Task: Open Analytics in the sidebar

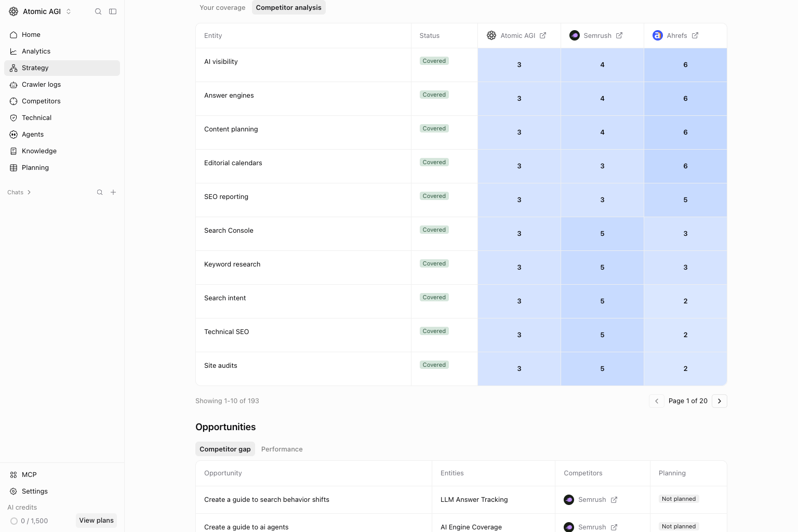Action: point(62,51)
